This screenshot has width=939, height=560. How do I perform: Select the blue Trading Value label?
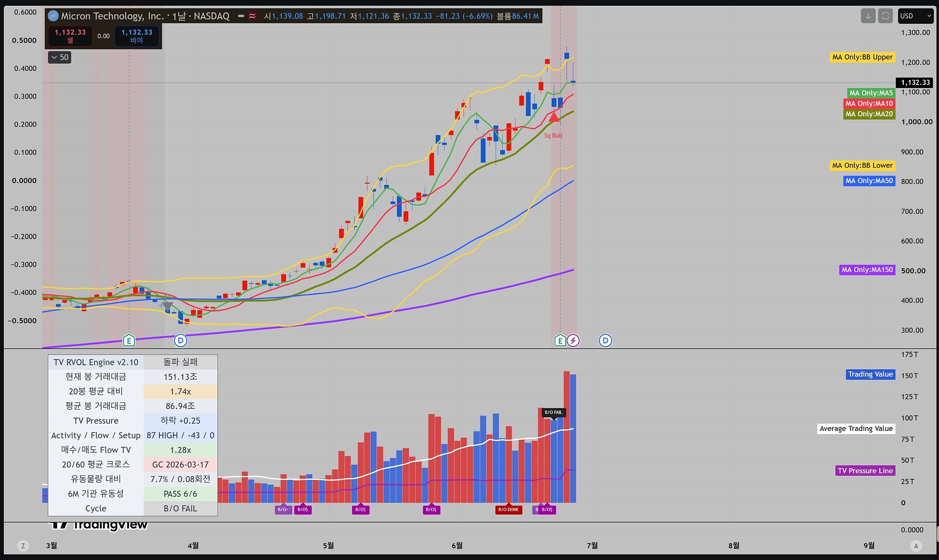[x=871, y=375]
